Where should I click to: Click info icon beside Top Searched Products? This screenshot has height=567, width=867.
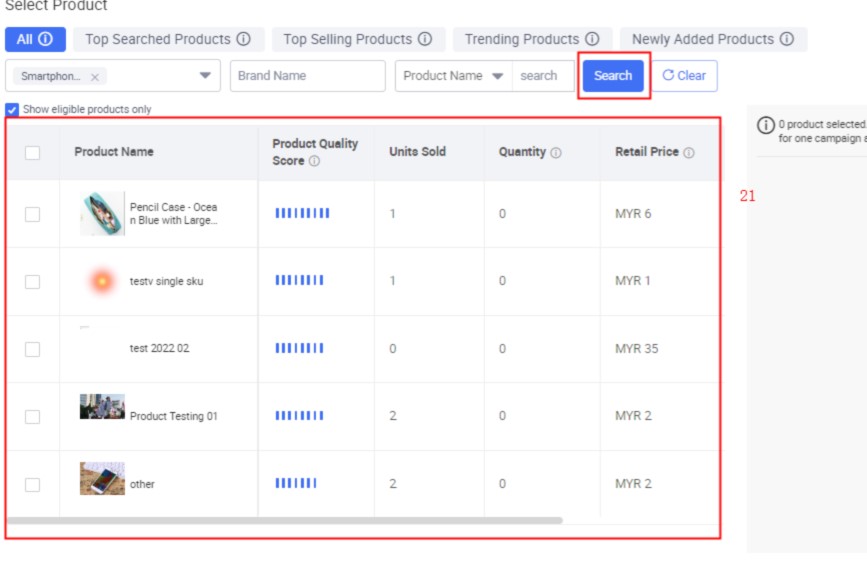coord(243,39)
